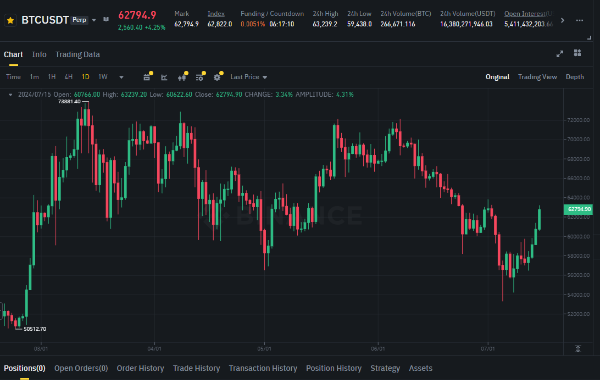
Task: Select the 1H interval
Action: click(52, 77)
